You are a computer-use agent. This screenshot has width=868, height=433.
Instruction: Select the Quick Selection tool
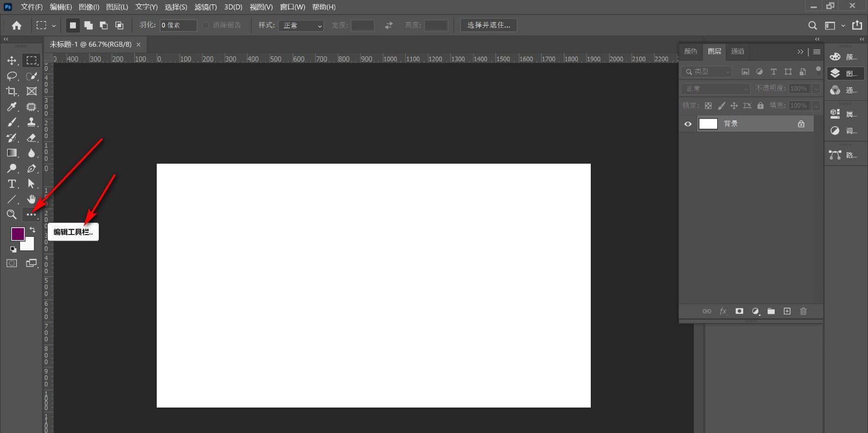coord(31,76)
